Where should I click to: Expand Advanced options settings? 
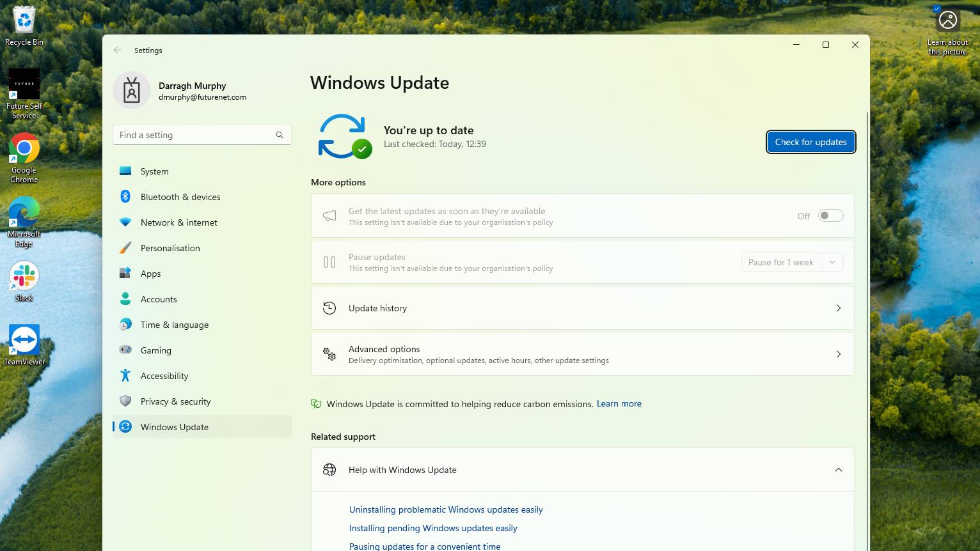coord(582,353)
